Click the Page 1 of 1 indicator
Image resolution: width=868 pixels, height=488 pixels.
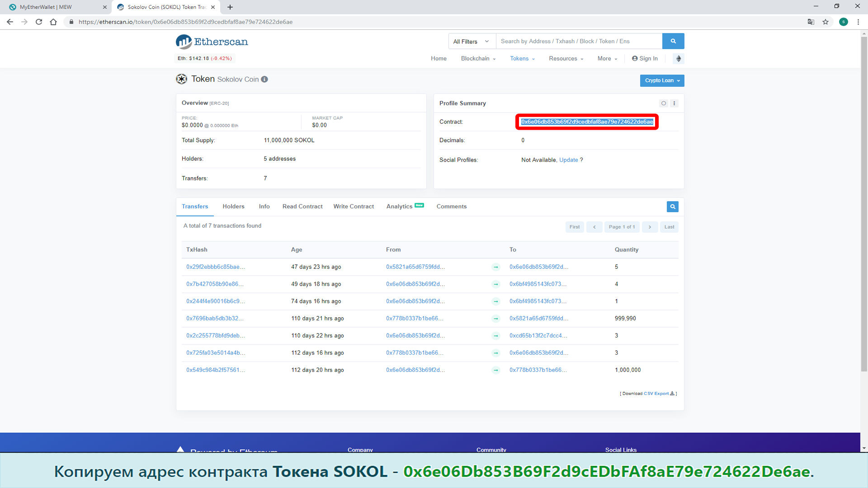pyautogui.click(x=622, y=227)
